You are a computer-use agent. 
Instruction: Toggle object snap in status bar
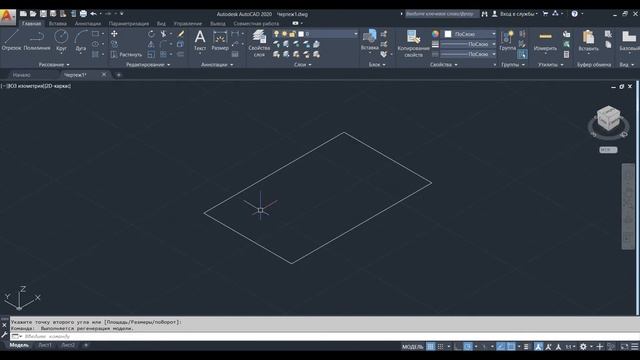click(511, 347)
